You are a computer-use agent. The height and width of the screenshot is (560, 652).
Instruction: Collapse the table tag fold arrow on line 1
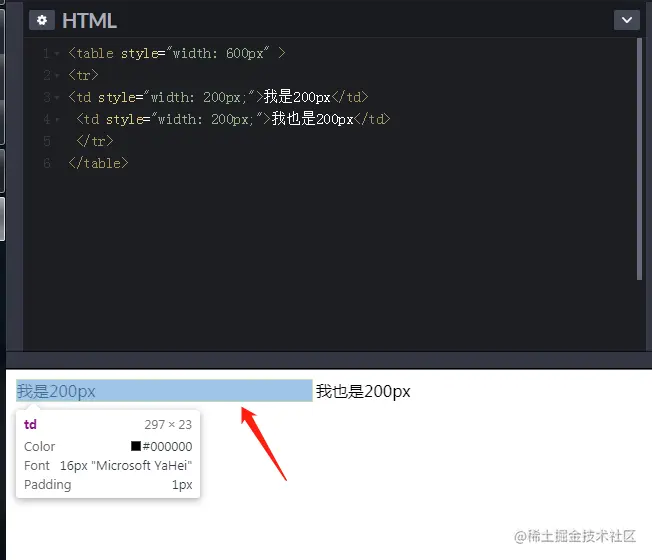57,54
